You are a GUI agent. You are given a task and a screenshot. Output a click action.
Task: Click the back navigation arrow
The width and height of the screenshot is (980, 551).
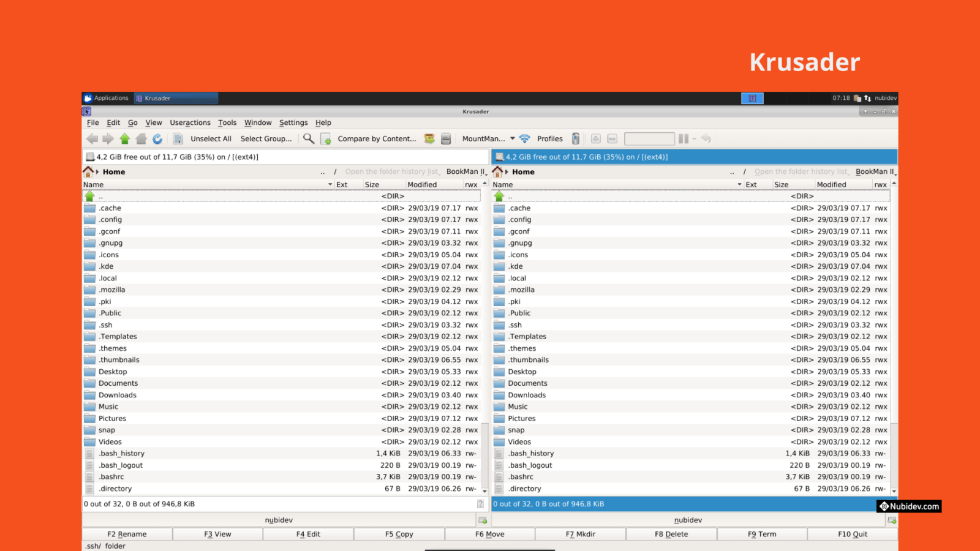[92, 138]
